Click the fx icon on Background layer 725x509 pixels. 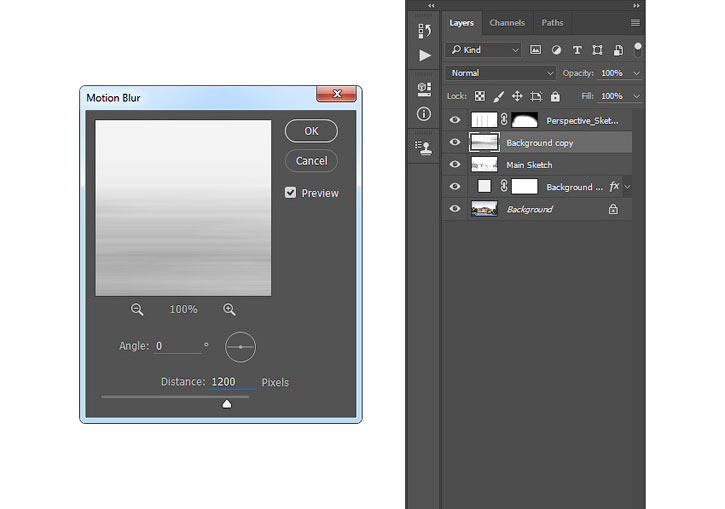pyautogui.click(x=614, y=186)
